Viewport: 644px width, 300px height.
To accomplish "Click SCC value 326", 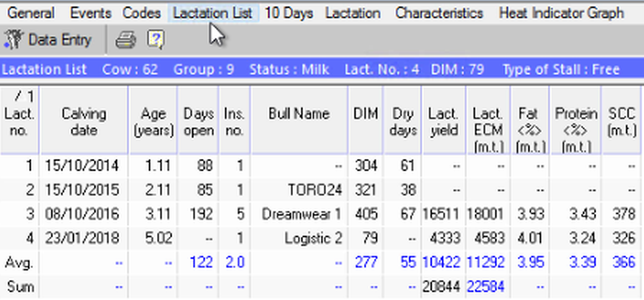I will (x=624, y=238).
